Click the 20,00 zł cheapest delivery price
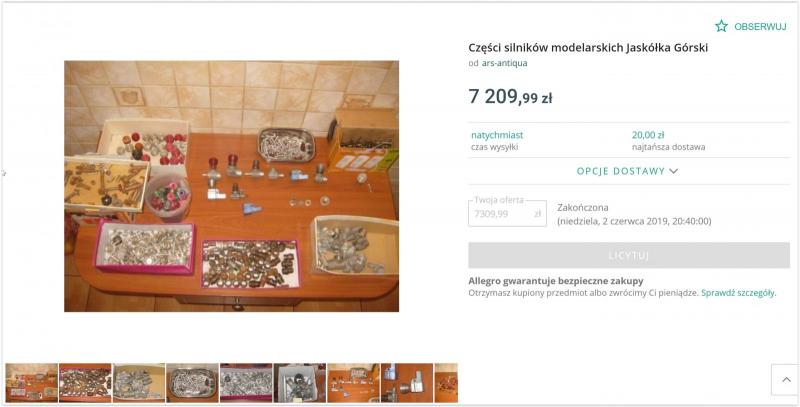Image resolution: width=800 pixels, height=407 pixels. pos(648,135)
